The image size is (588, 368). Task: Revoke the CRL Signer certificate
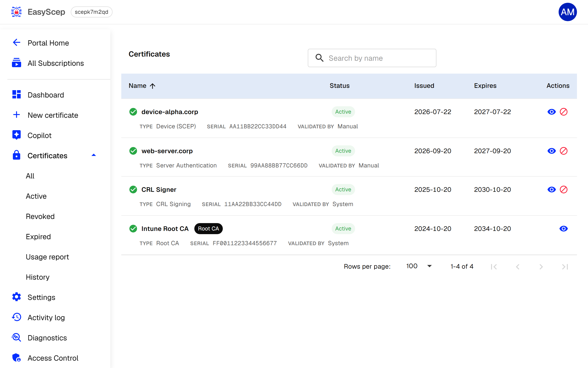pyautogui.click(x=563, y=190)
